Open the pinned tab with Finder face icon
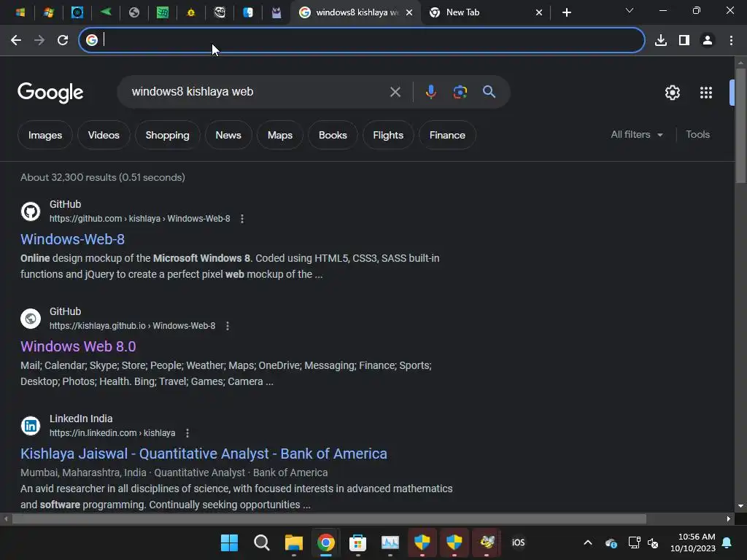Viewport: 747px width, 560px height. pyautogui.click(x=248, y=12)
